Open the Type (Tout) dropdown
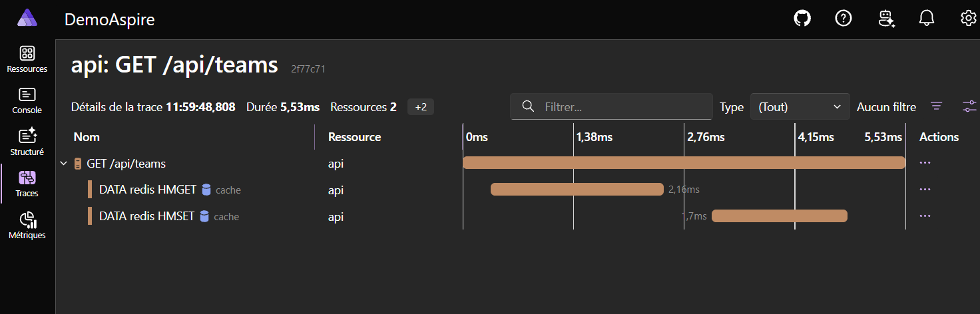This screenshot has width=980, height=314. tap(800, 106)
